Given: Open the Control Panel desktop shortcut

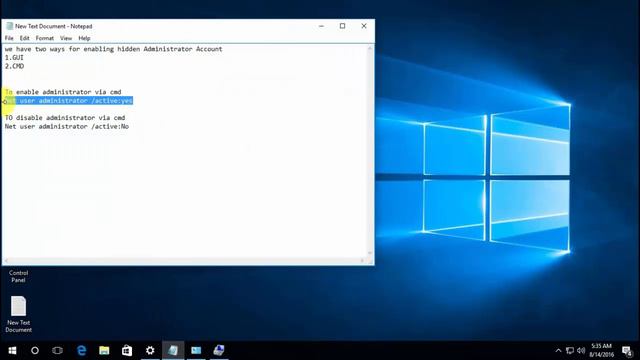Looking at the screenshot, I should (x=18, y=276).
